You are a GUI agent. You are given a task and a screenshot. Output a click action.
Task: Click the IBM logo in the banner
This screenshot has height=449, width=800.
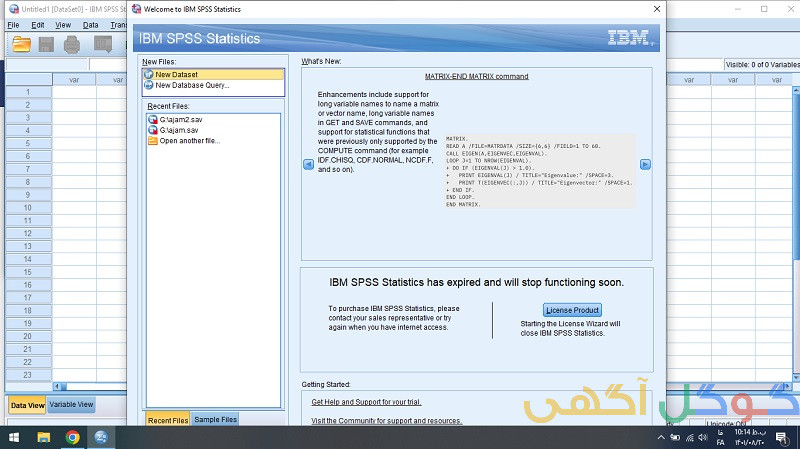click(x=630, y=38)
